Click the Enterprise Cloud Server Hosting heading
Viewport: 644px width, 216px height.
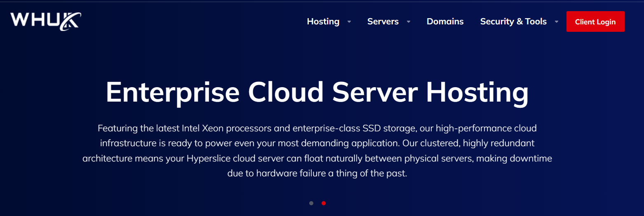tap(317, 92)
